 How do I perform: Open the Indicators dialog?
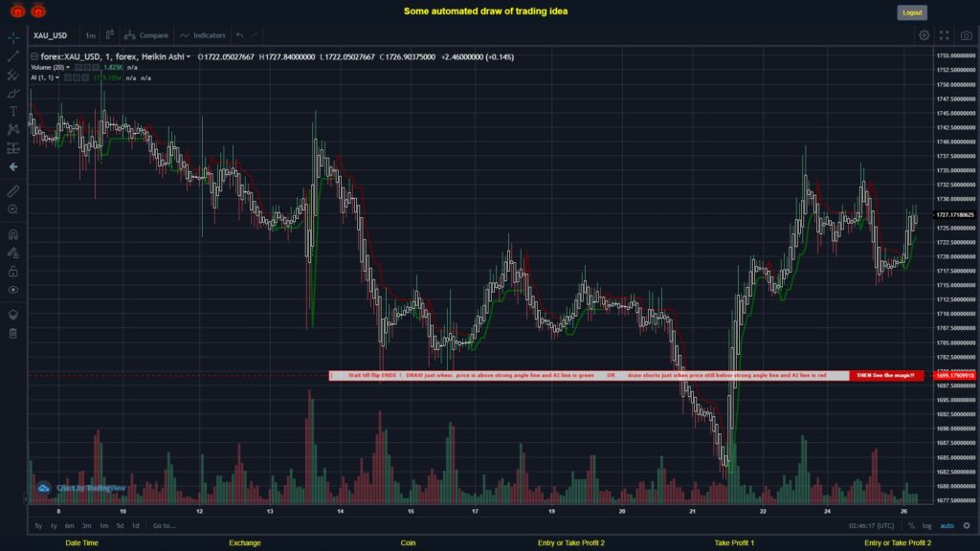click(203, 35)
